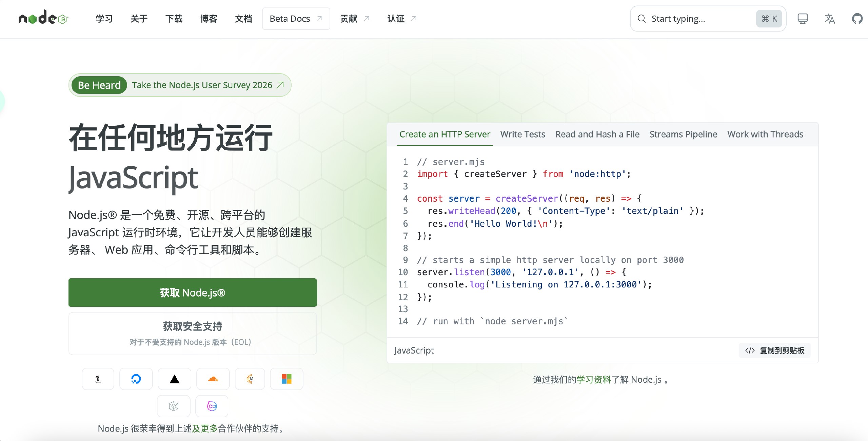Switch to the 'Work with Threads' tab
The image size is (868, 441).
[765, 134]
